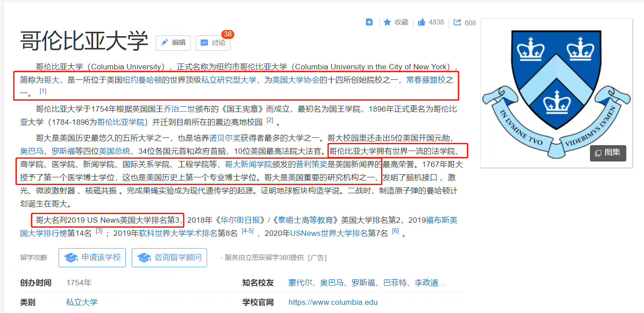Click the 留学攻略 label
The image size is (644, 313).
[x=34, y=258]
